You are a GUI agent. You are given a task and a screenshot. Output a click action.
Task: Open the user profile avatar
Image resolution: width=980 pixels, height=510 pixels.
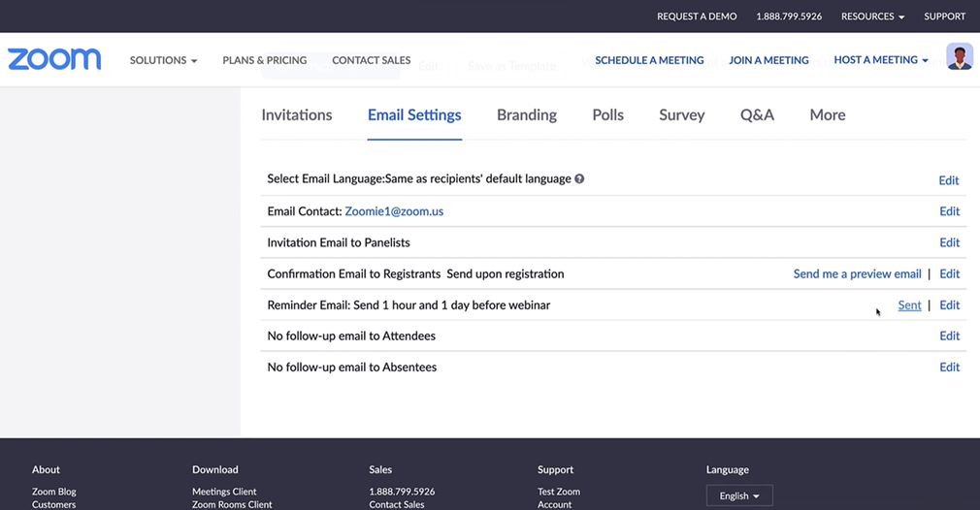(x=960, y=57)
